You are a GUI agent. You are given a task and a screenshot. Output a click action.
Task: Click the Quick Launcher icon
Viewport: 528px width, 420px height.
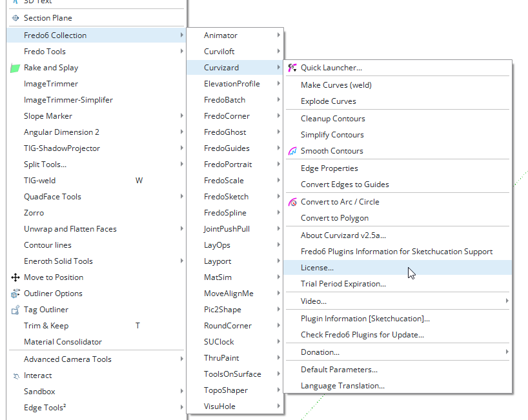[x=292, y=68]
